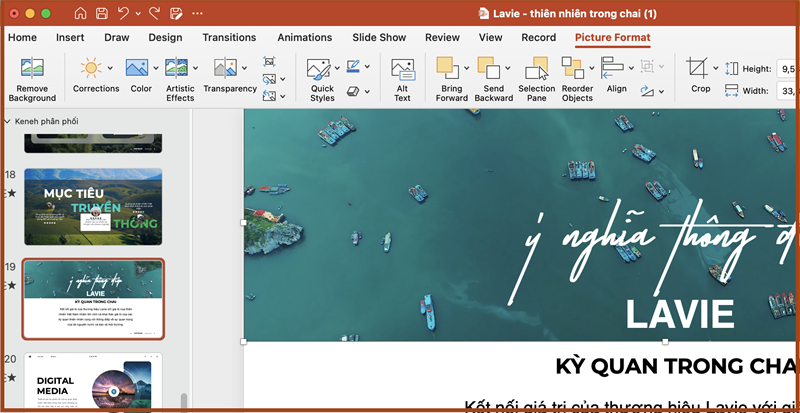Viewport: 800px width, 413px height.
Task: Click the Compress Pictures icon
Action: pyautogui.click(x=269, y=61)
